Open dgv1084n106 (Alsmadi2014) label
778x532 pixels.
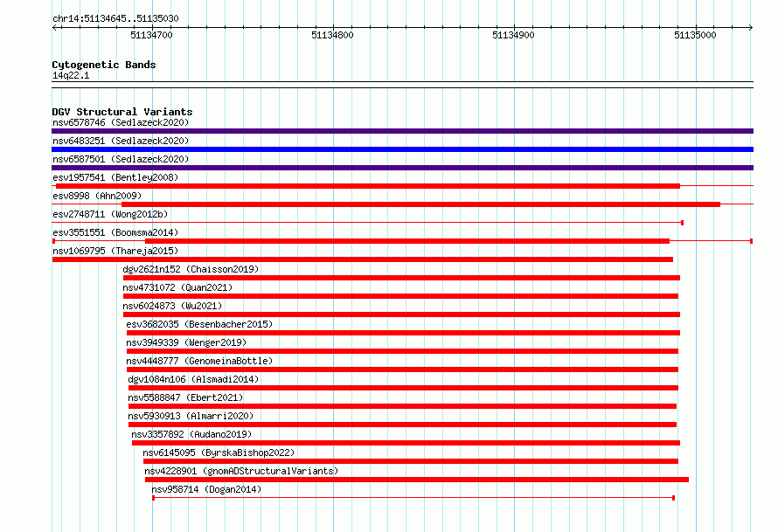[193, 379]
